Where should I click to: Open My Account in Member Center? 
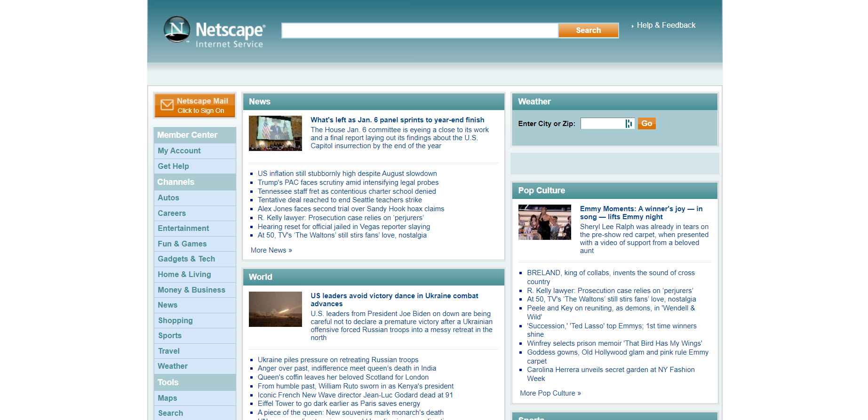(179, 151)
